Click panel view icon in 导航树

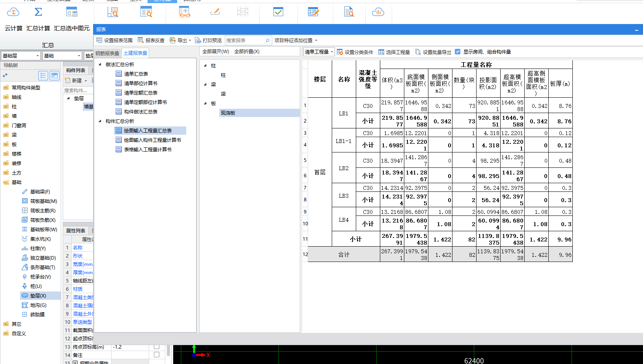[x=54, y=76]
